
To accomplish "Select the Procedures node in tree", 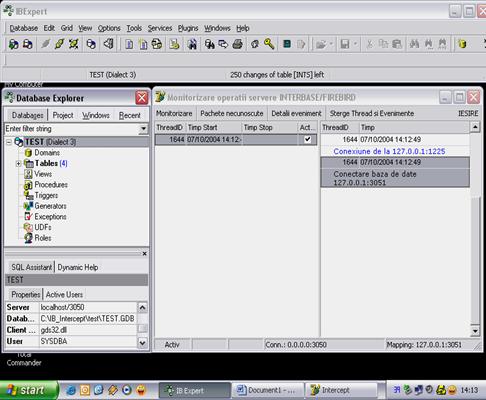I will click(x=51, y=185).
